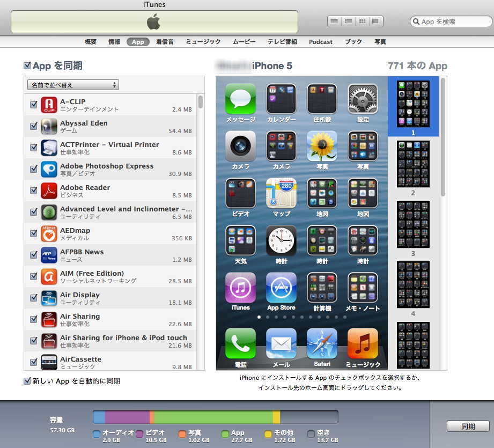This screenshot has height=448, width=494.
Task: Select the App Store icon on home screen
Action: (281, 288)
